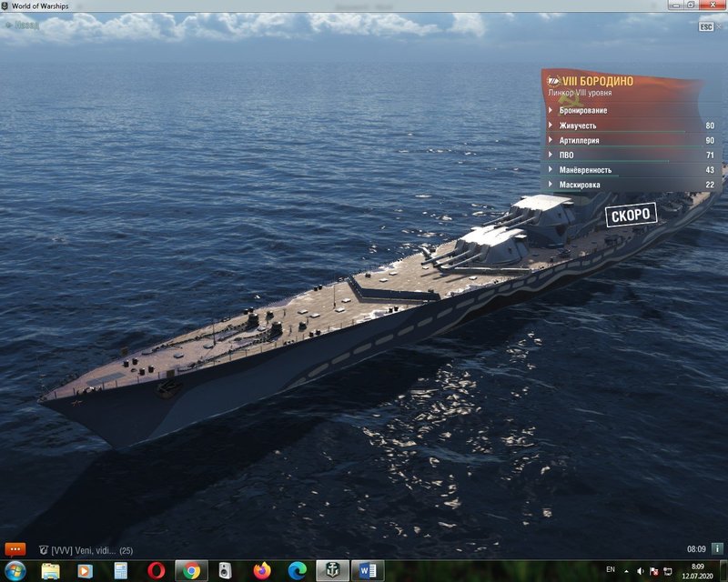Click the Action Center flag tray icon
The height and width of the screenshot is (582, 728).
(x=653, y=571)
